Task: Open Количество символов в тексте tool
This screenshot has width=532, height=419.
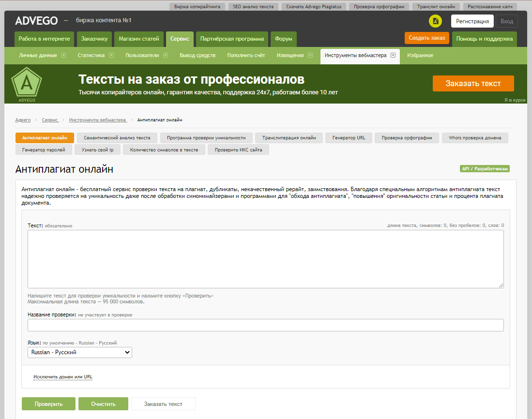Action: point(164,150)
